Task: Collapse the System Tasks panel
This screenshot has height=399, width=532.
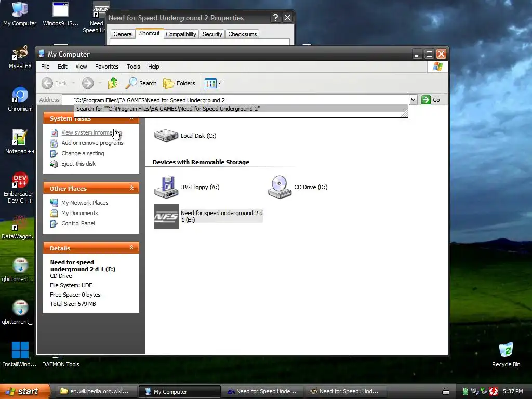Action: point(131,118)
